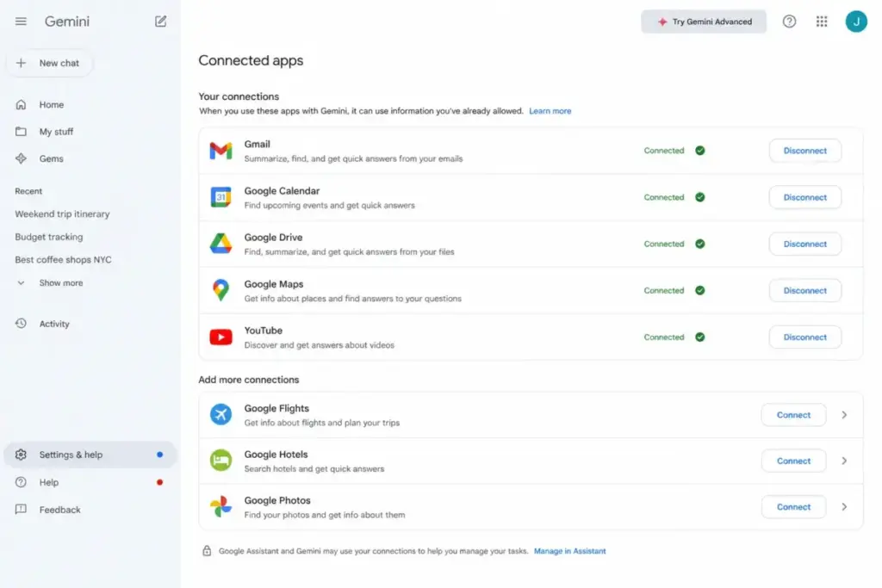Click the green check in Google Drive row

point(699,244)
